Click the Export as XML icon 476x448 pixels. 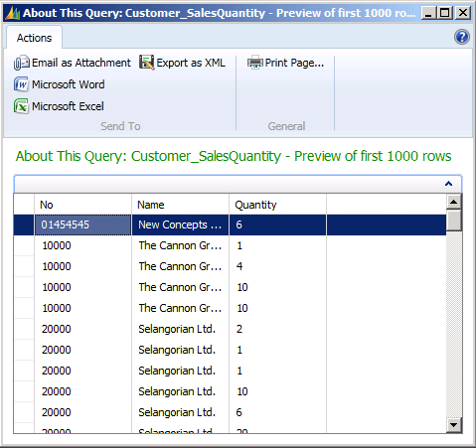tap(146, 63)
